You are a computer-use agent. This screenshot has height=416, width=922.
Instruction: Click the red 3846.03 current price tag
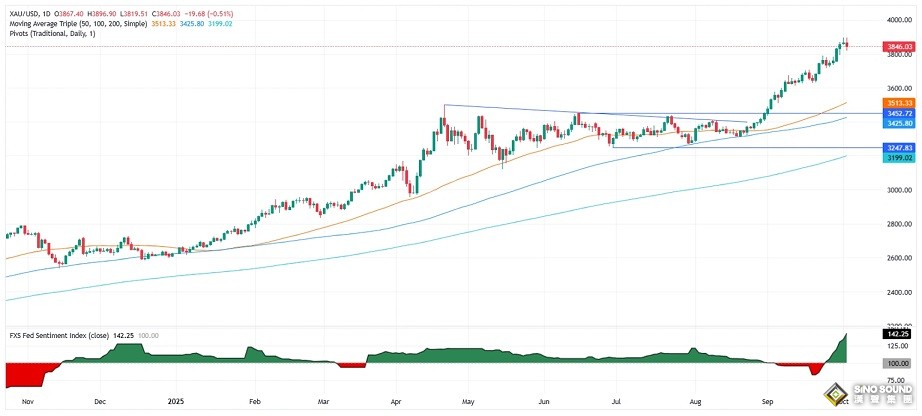[x=898, y=47]
